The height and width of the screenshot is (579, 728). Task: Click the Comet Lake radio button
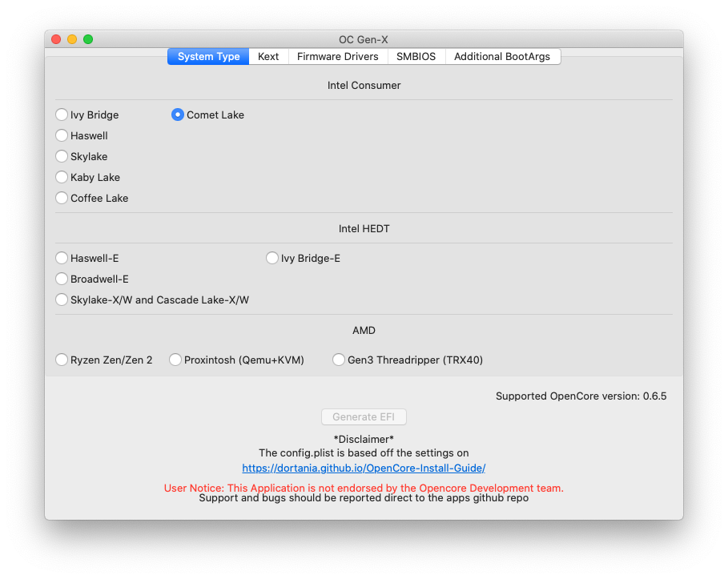tap(178, 115)
